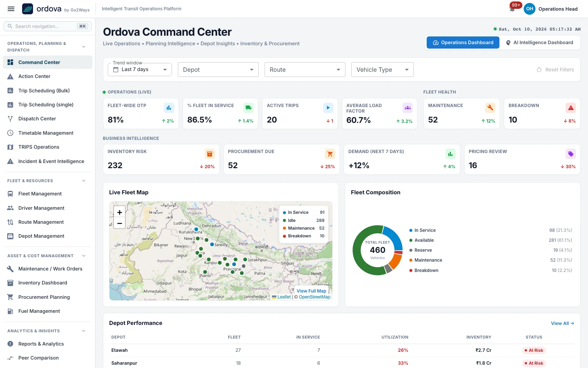Image resolution: width=588 pixels, height=368 pixels.
Task: Click the Inventory Risk box icon
Action: point(209,154)
